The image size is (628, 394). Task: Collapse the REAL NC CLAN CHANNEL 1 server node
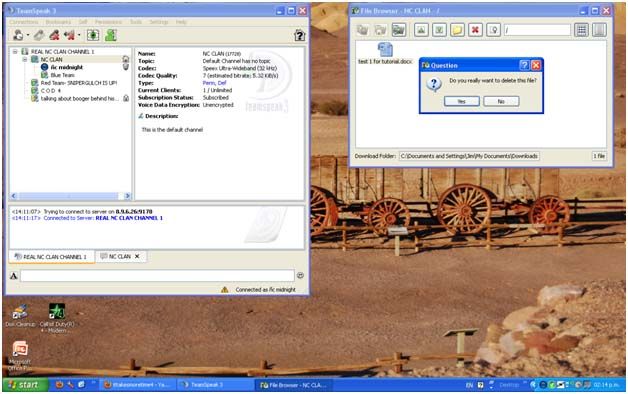coord(15,52)
